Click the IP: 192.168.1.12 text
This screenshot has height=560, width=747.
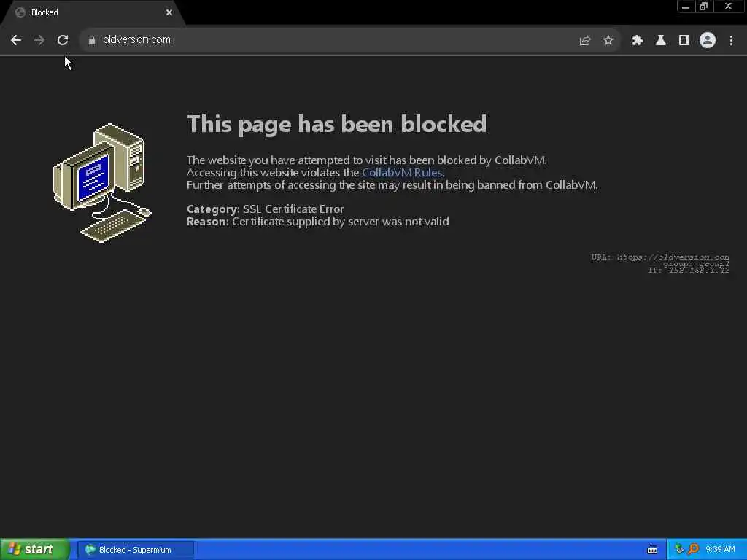tap(689, 270)
